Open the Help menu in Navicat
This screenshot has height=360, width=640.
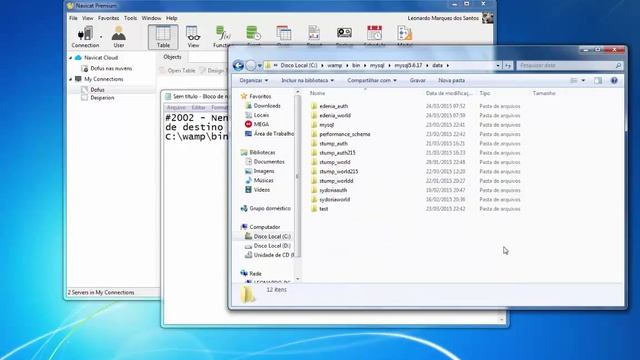click(x=171, y=18)
